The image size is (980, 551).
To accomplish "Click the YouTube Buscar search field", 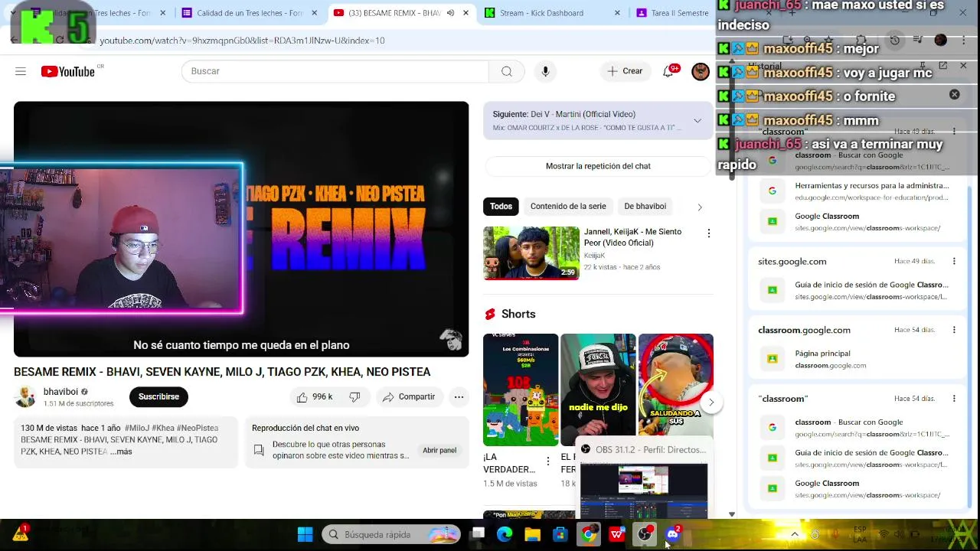I will 335,71.
